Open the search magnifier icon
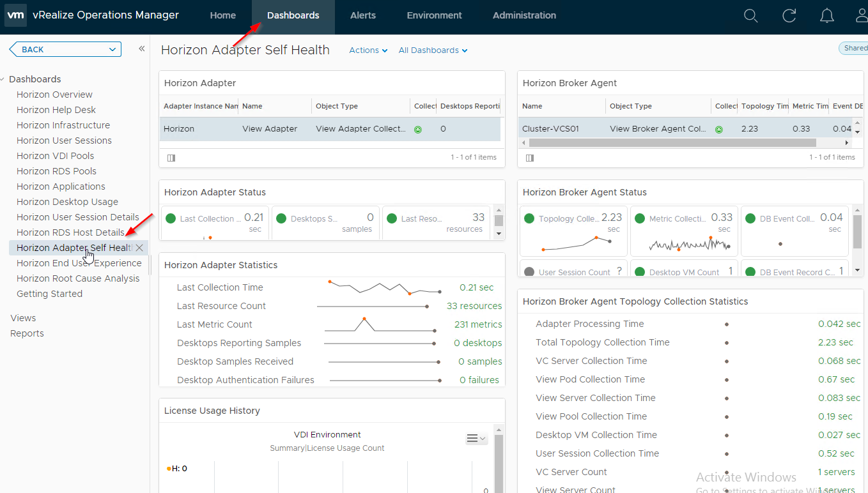The image size is (868, 493). [x=751, y=15]
